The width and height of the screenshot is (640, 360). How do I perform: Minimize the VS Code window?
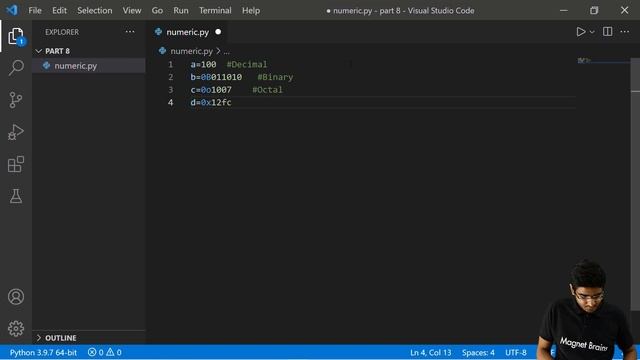point(564,10)
